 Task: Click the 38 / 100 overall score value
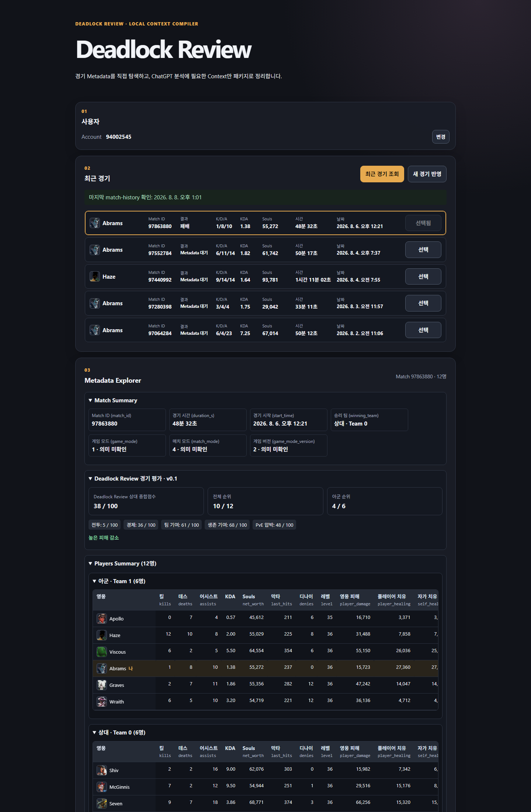(106, 506)
